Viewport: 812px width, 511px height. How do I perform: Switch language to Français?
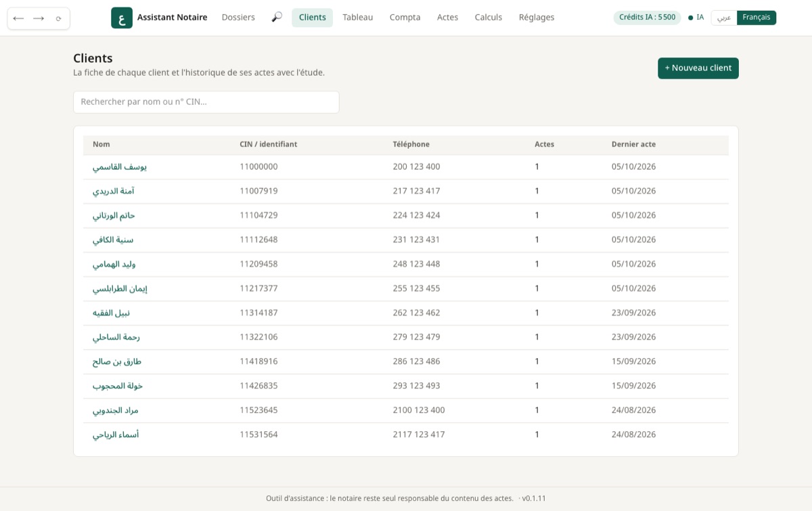[x=757, y=18]
